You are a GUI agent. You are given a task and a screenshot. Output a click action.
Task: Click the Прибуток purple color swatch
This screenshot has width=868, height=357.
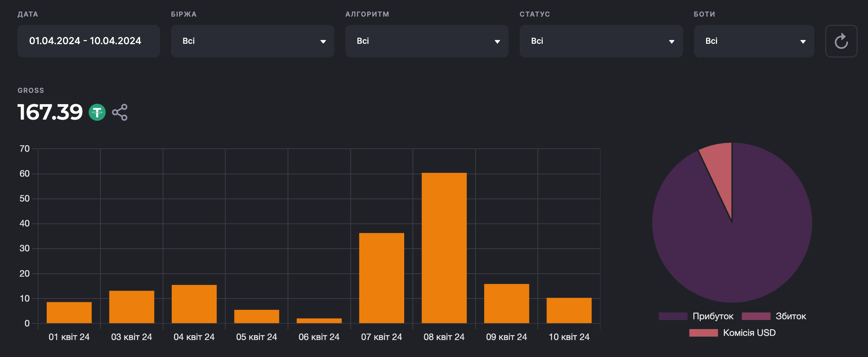coord(673,316)
